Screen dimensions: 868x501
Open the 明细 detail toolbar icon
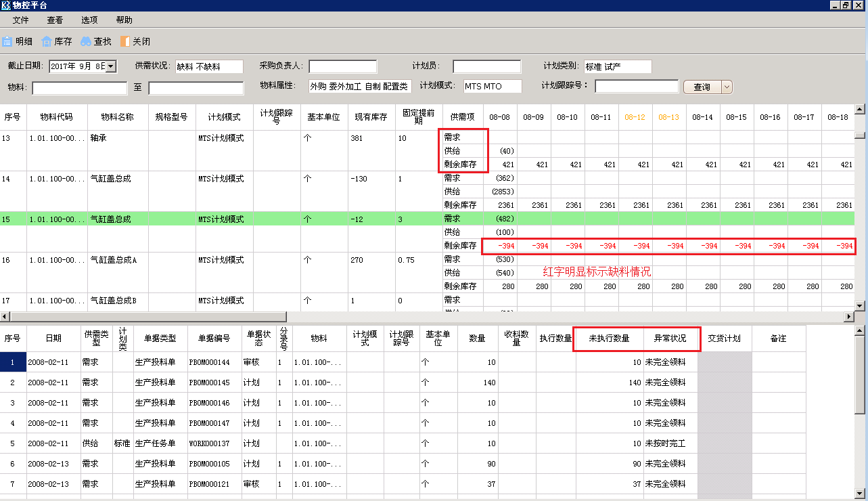[x=18, y=41]
